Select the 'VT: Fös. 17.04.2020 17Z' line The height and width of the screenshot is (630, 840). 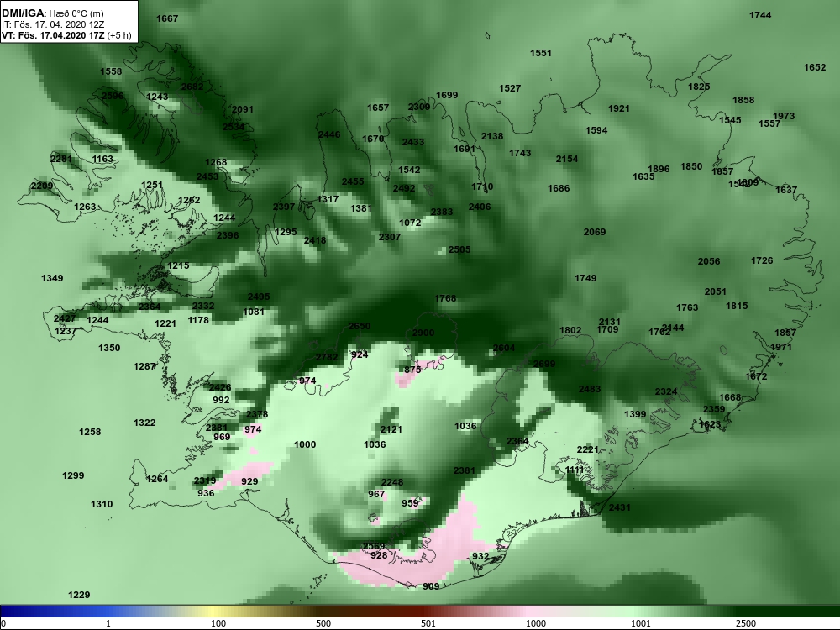pyautogui.click(x=53, y=36)
